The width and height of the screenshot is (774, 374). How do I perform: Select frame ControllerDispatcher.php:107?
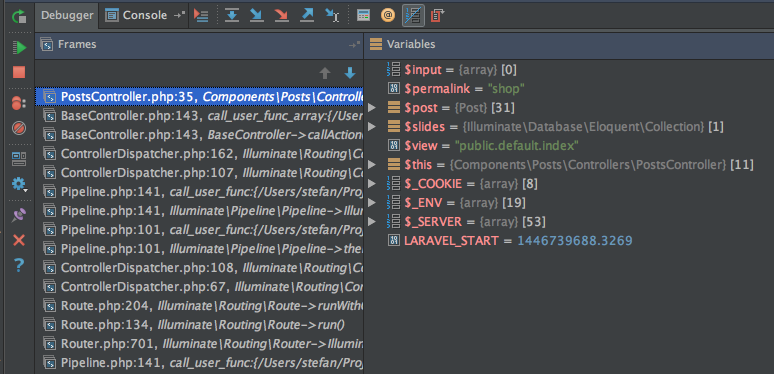pos(199,173)
